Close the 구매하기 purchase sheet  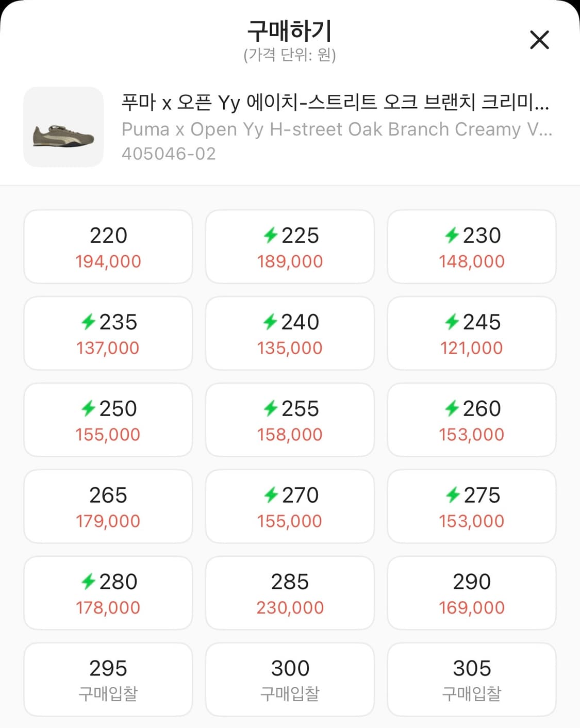pyautogui.click(x=539, y=40)
